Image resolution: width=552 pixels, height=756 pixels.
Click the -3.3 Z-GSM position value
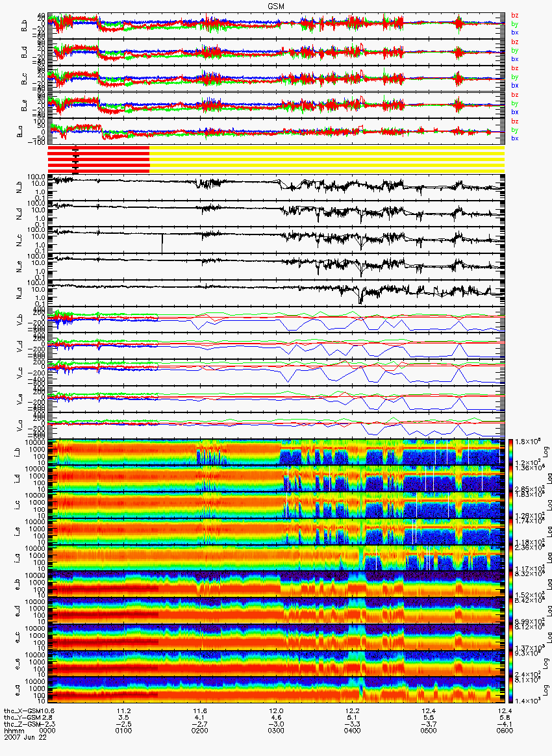[353, 724]
